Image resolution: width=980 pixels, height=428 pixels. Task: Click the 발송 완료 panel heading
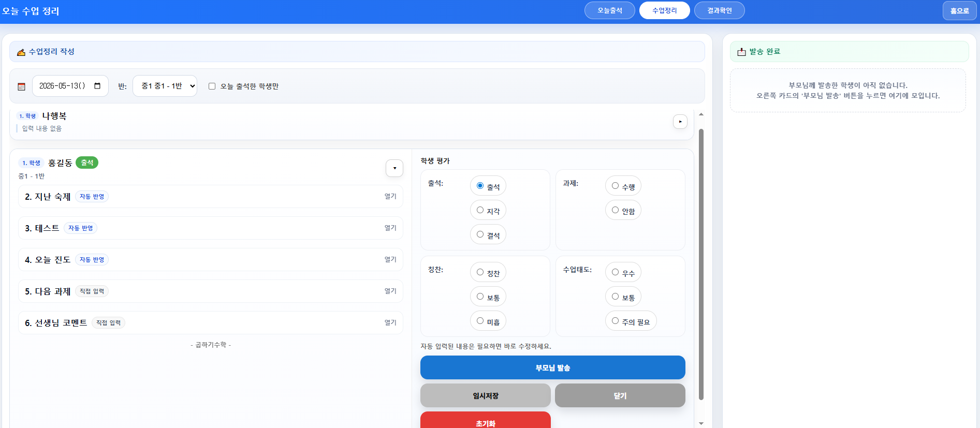[x=765, y=52]
